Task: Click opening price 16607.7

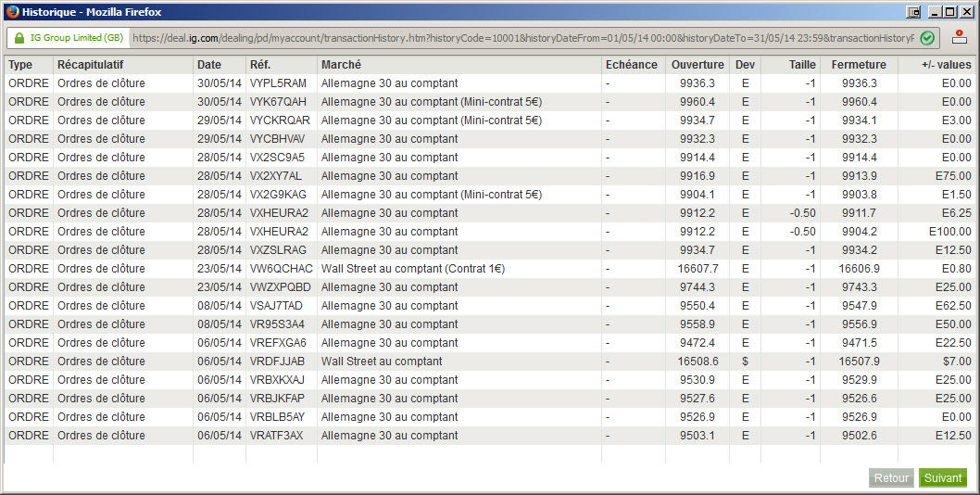Action: tap(698, 269)
